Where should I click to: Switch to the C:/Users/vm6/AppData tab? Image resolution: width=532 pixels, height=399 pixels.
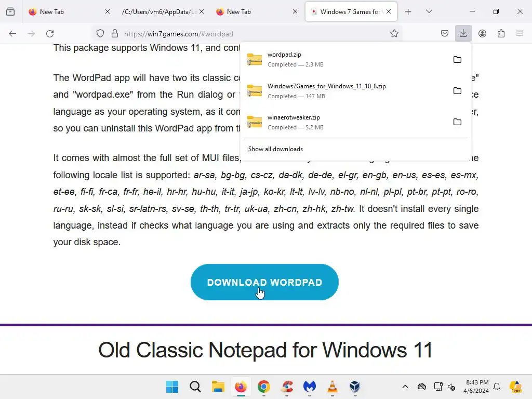159,12
